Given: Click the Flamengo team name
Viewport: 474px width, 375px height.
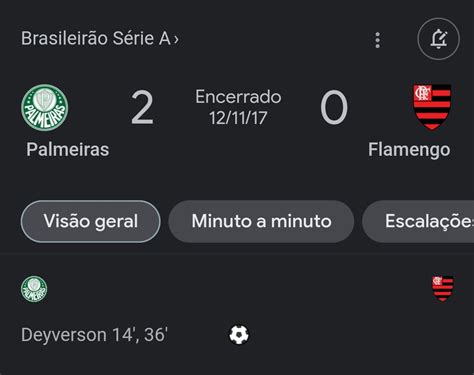Looking at the screenshot, I should point(409,150).
